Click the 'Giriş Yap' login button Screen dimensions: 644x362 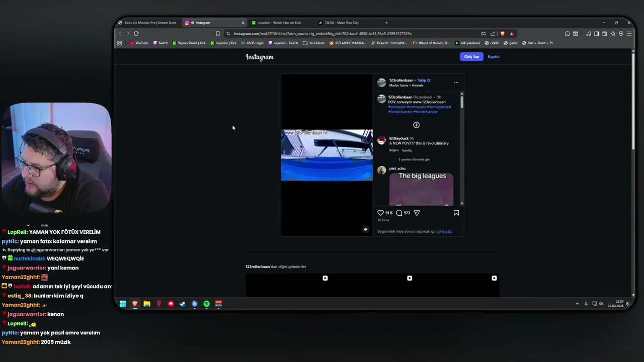tap(471, 57)
